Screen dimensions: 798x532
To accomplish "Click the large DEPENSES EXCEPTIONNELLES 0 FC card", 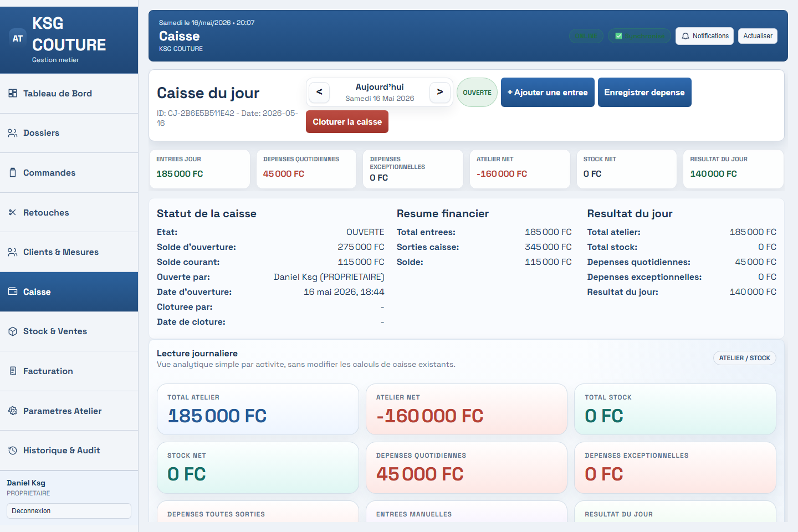I will pyautogui.click(x=675, y=468).
